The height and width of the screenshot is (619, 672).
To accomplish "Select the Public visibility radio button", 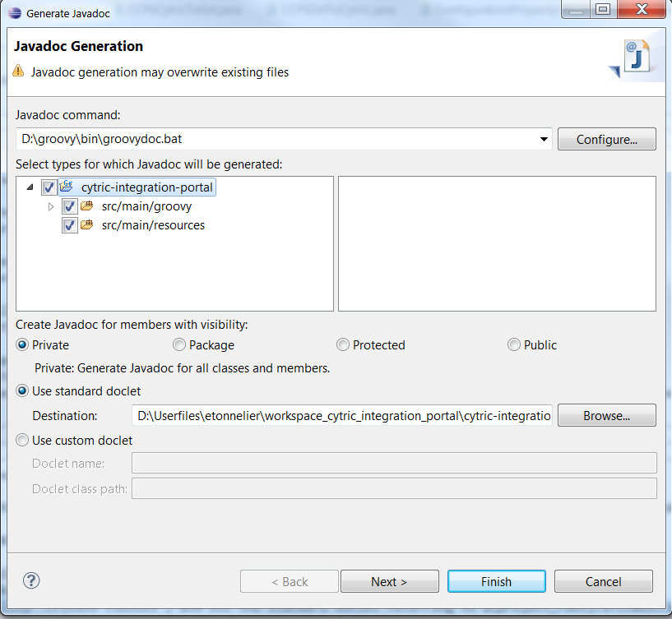I will click(x=514, y=345).
